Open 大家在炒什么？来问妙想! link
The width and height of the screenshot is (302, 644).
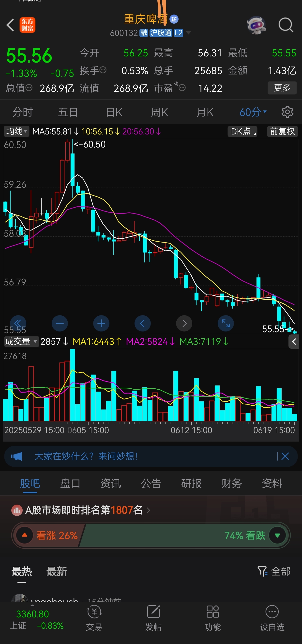(86, 456)
